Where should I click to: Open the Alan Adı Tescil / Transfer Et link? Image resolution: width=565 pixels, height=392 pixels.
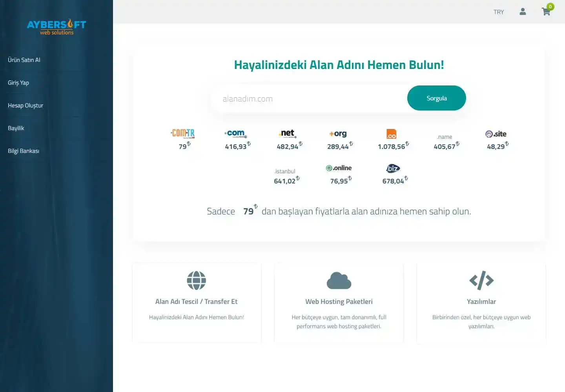tap(197, 301)
